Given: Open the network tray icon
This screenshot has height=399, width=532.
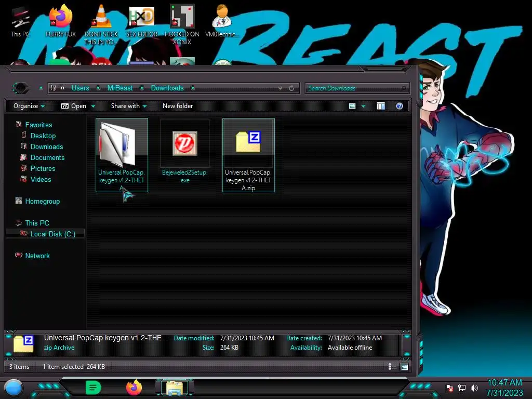Looking at the screenshot, I should click(x=461, y=388).
